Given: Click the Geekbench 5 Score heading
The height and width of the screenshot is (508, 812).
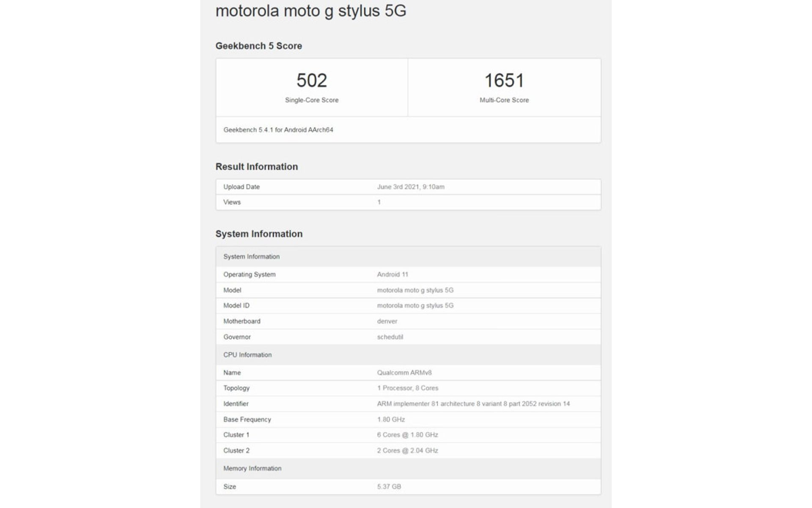Looking at the screenshot, I should 258,46.
